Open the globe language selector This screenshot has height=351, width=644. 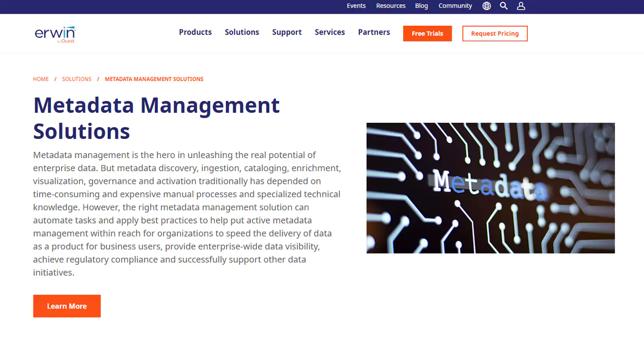[486, 6]
